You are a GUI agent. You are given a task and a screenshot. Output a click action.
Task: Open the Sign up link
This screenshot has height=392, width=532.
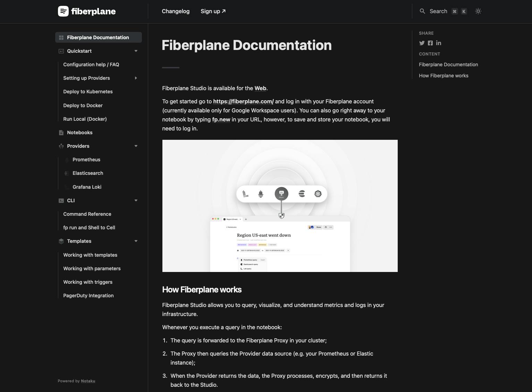[213, 11]
